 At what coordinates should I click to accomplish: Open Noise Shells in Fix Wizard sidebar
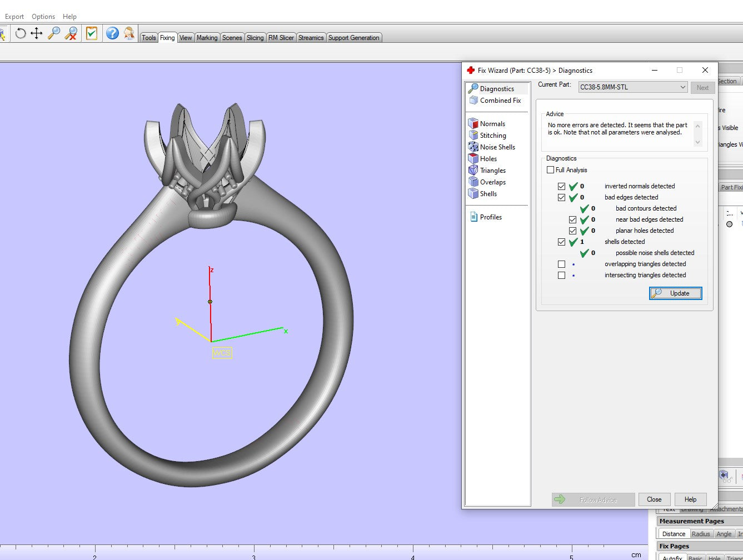[497, 147]
